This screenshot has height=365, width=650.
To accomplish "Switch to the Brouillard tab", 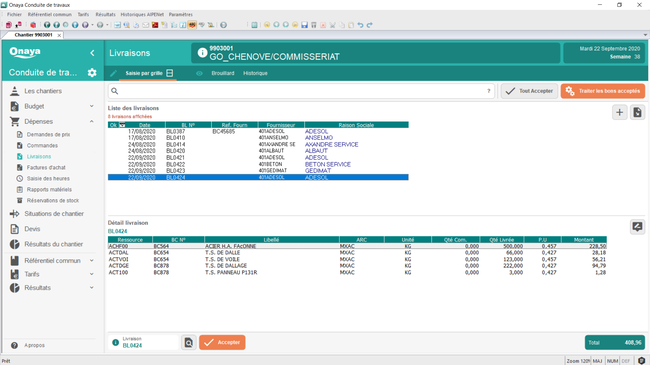I will [223, 73].
